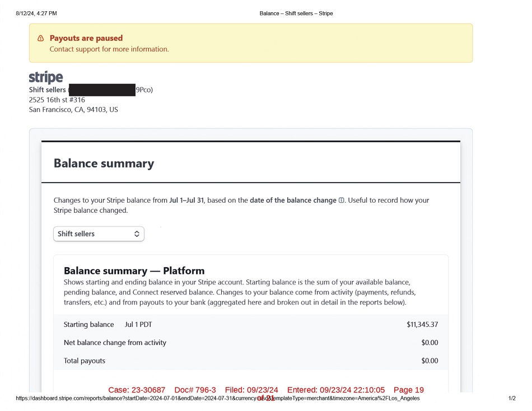
Task: Select the Payouts are paused heading
Action: 86,38
